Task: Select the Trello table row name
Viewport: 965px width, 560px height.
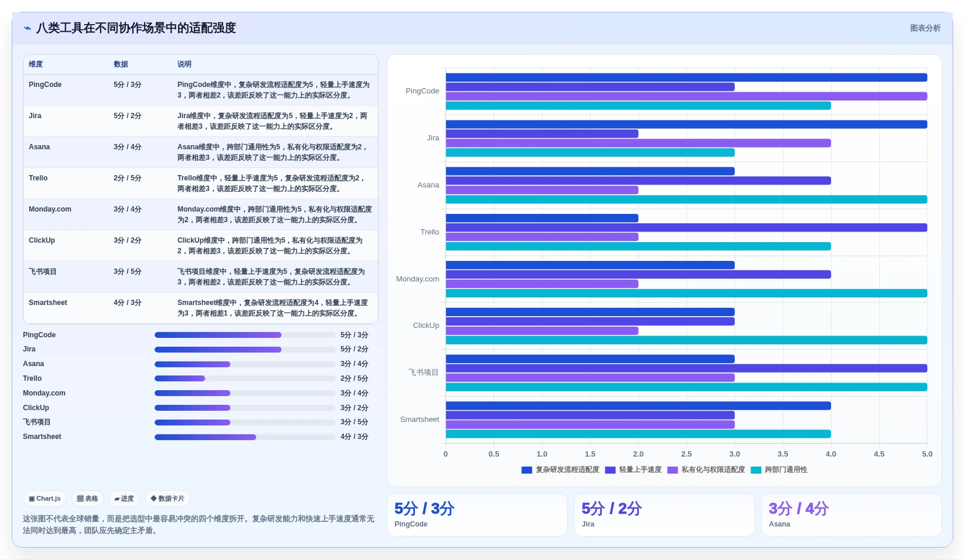Action: tap(38, 178)
